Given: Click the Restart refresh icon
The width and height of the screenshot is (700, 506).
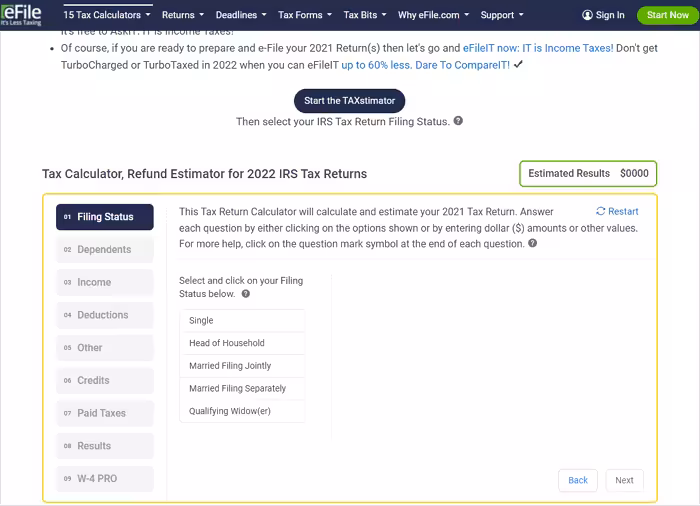Looking at the screenshot, I should tap(600, 212).
